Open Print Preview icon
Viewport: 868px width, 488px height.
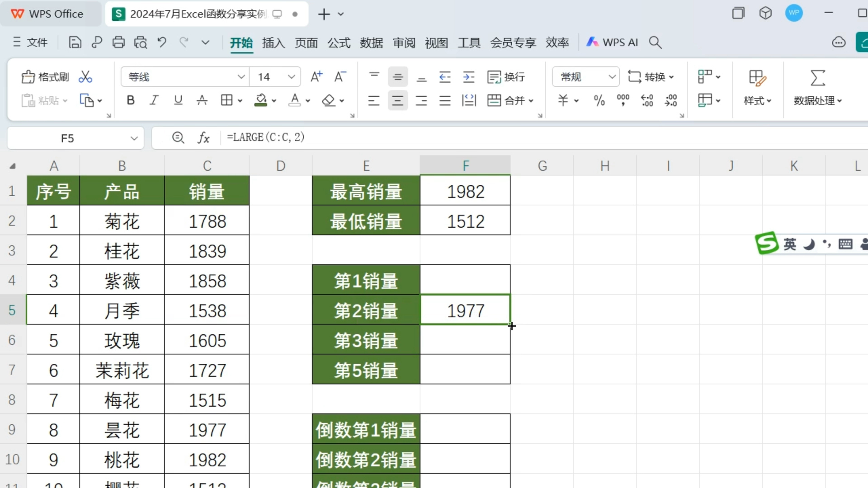click(x=141, y=42)
